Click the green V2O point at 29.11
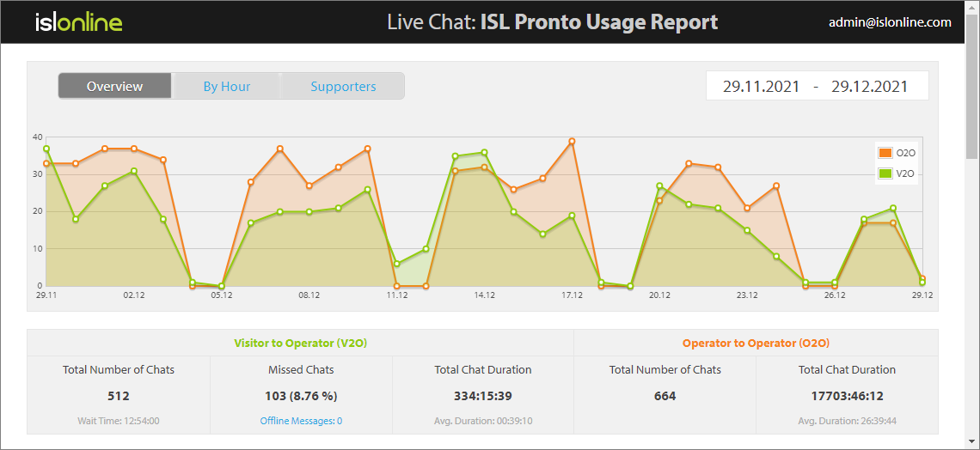The image size is (980, 450). 46,149
